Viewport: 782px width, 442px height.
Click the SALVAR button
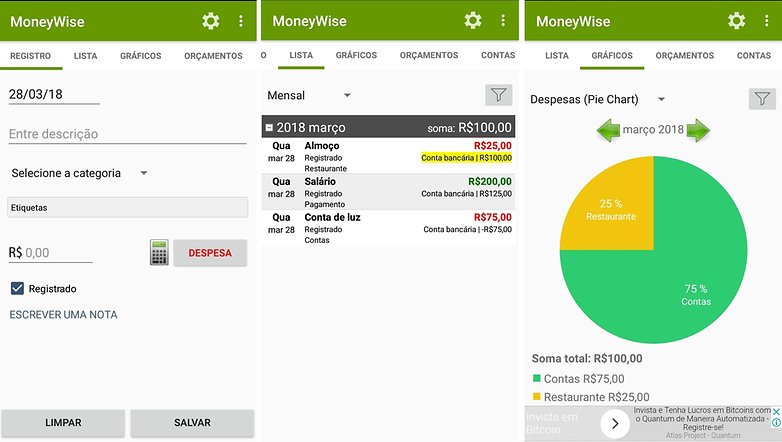click(x=192, y=423)
